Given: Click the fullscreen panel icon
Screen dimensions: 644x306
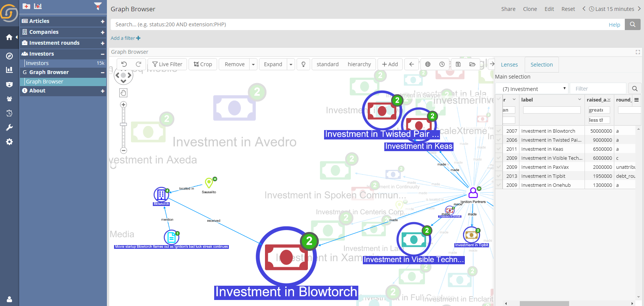Looking at the screenshot, I should point(638,52).
